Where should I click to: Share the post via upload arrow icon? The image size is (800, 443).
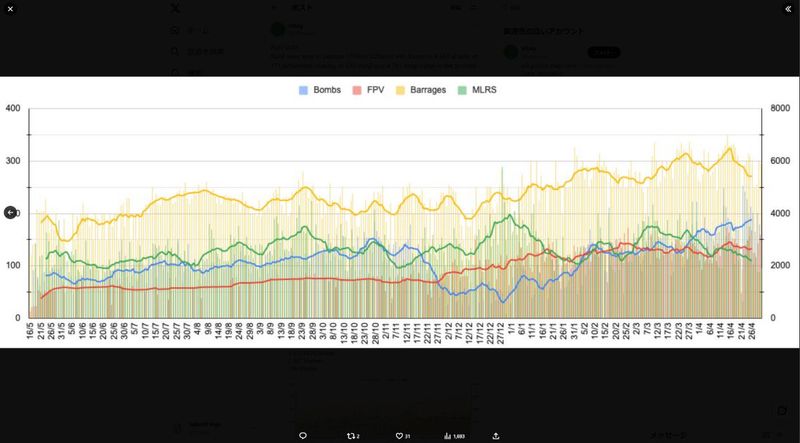point(496,436)
